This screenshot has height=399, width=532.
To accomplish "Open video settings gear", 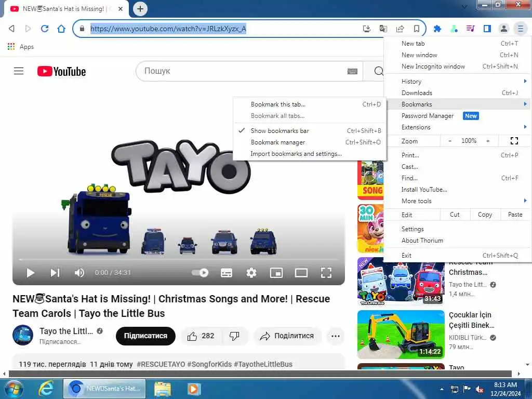I will 251,273.
